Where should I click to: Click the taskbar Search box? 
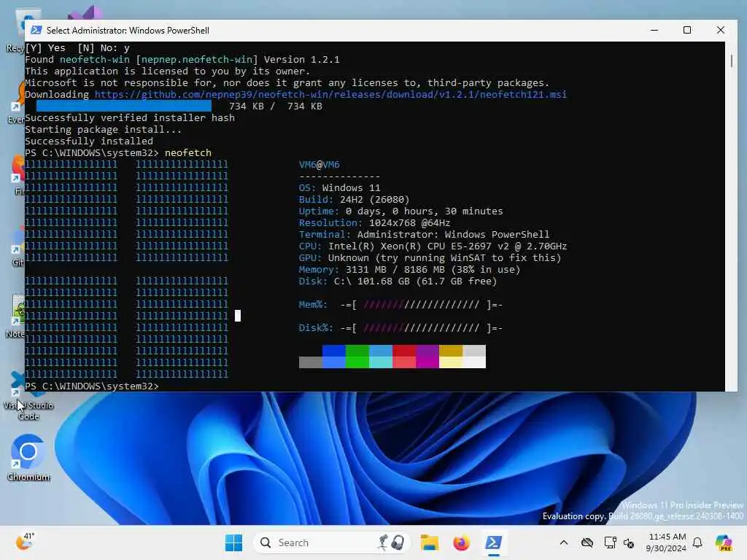click(x=332, y=542)
